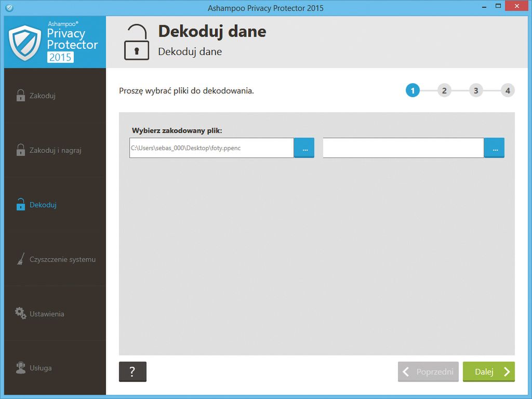
Task: Browse with the second ellipsis button
Action: pos(495,148)
